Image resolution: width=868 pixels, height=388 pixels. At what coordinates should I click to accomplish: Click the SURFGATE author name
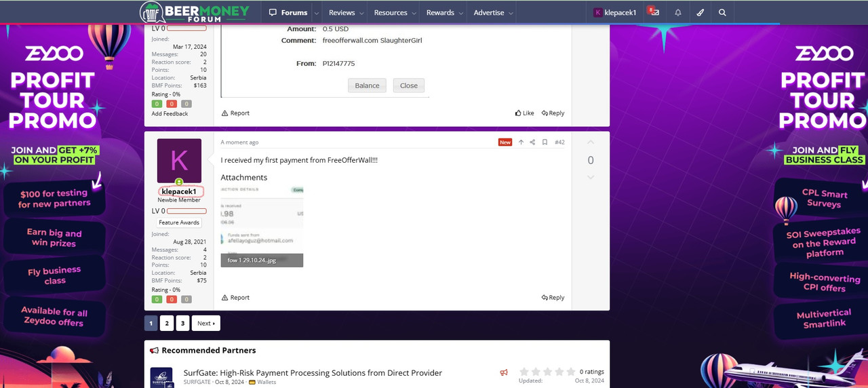tap(197, 383)
